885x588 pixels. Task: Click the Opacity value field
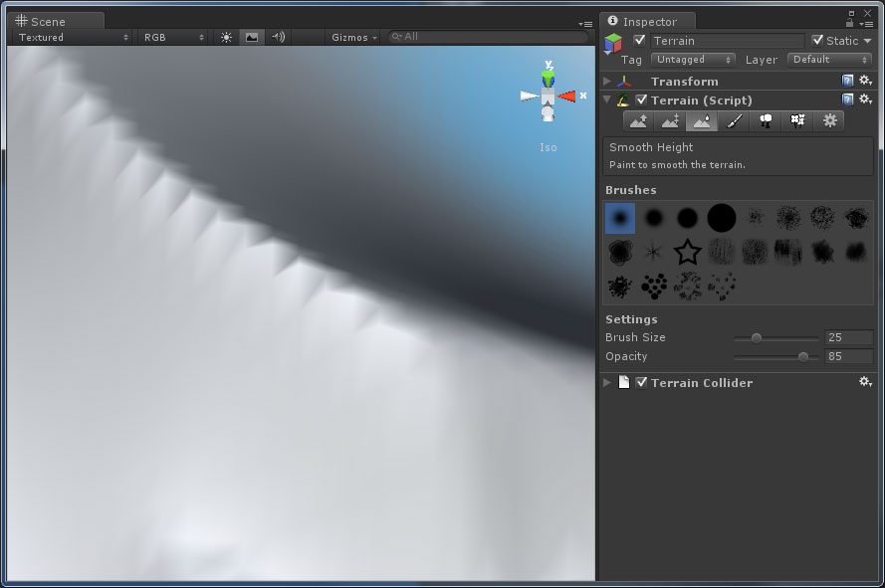[x=848, y=356]
